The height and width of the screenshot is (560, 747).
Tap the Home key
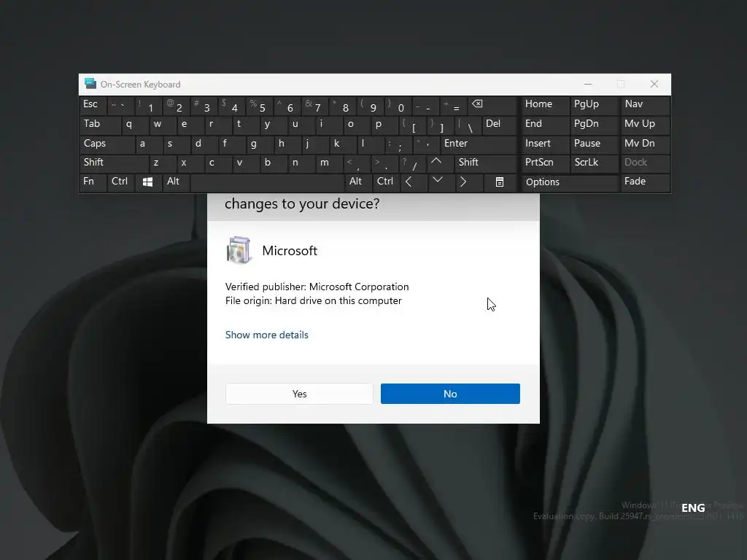click(545, 105)
